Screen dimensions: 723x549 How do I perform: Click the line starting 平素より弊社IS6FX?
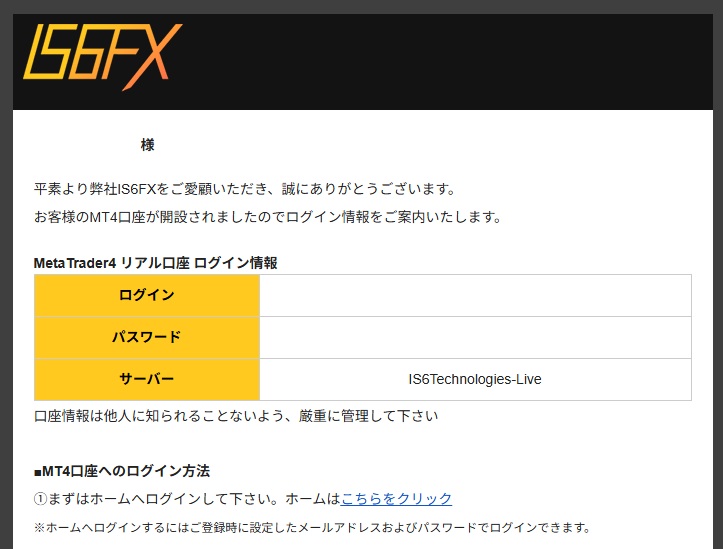point(245,189)
